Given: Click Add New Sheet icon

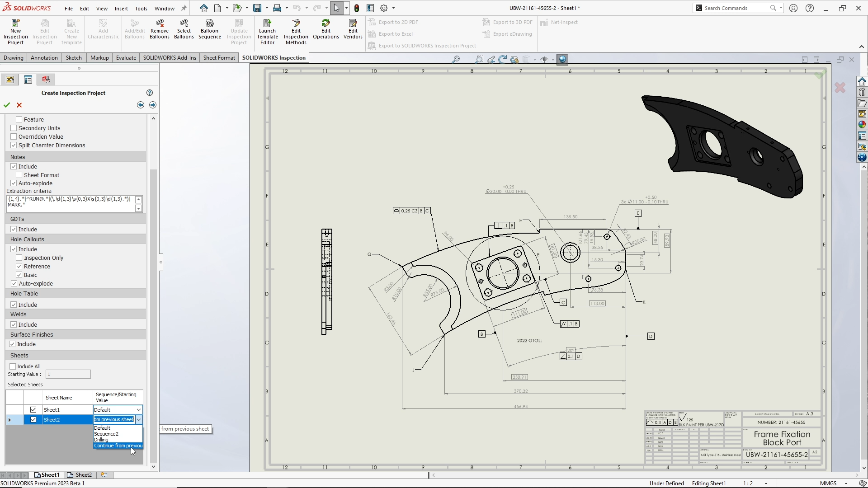Looking at the screenshot, I should point(104,475).
